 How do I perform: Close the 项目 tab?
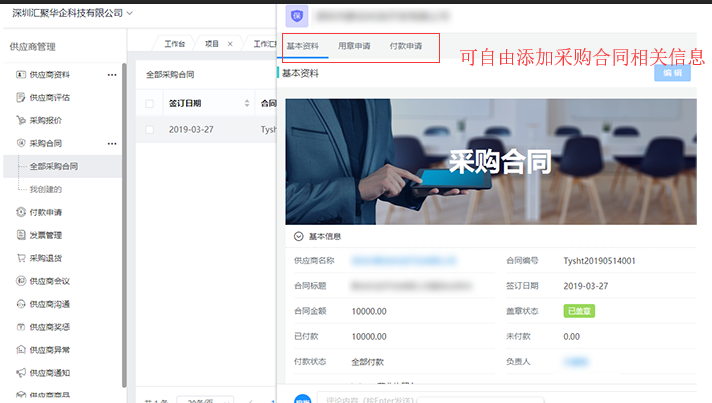click(230, 44)
